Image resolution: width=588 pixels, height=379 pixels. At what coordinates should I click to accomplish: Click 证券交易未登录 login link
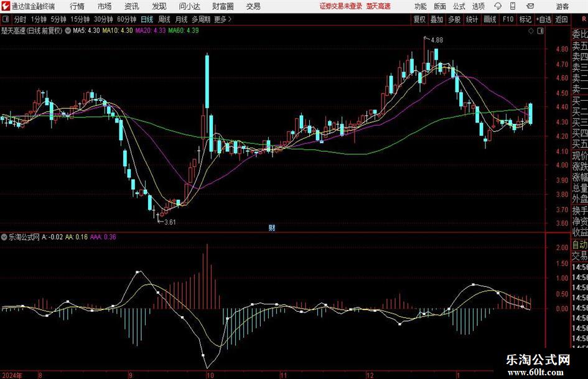341,6
